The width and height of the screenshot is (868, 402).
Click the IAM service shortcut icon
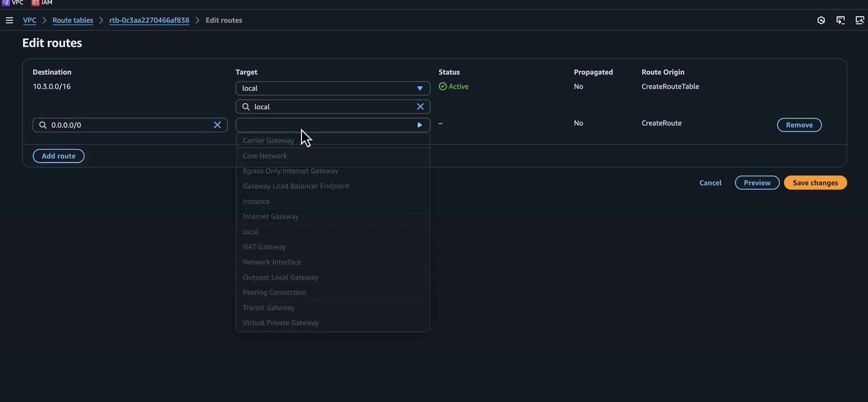pyautogui.click(x=35, y=3)
